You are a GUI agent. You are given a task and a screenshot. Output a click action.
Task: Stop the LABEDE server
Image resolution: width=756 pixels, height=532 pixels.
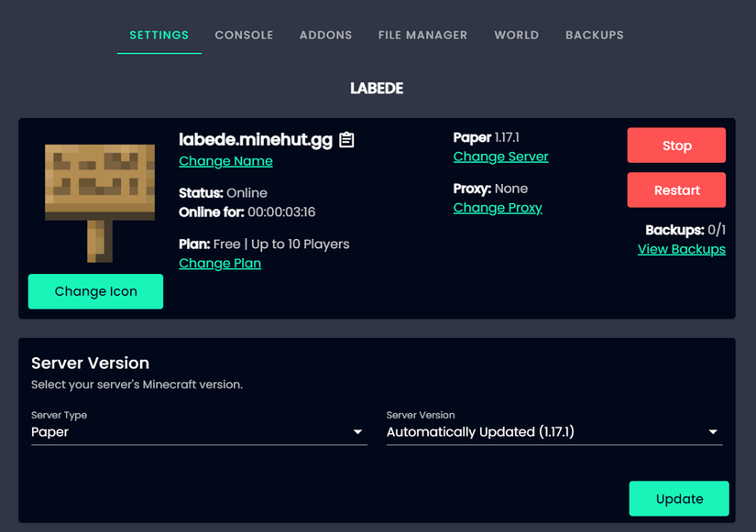pyautogui.click(x=676, y=145)
